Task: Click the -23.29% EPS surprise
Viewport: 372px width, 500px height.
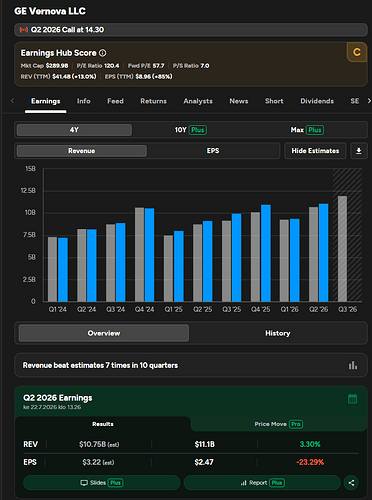Action: [310, 462]
